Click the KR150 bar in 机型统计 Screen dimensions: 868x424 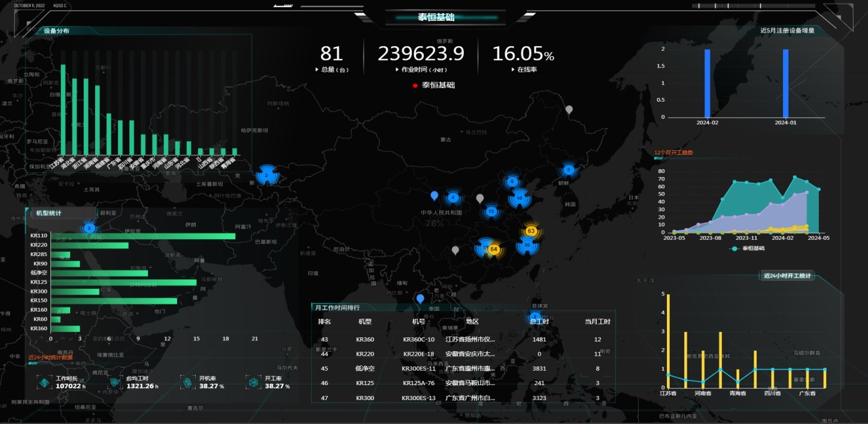click(x=114, y=301)
